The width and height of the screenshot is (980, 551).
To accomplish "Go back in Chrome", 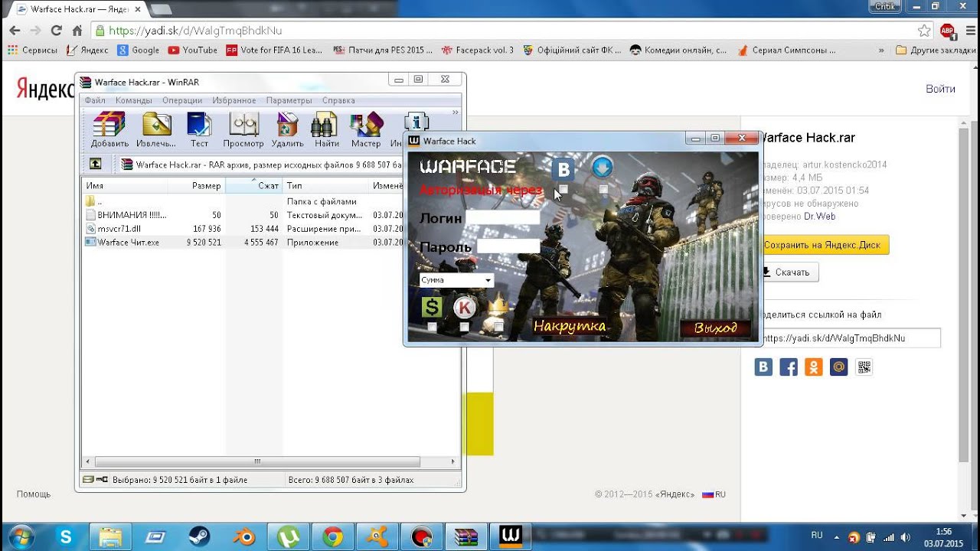I will pyautogui.click(x=15, y=31).
